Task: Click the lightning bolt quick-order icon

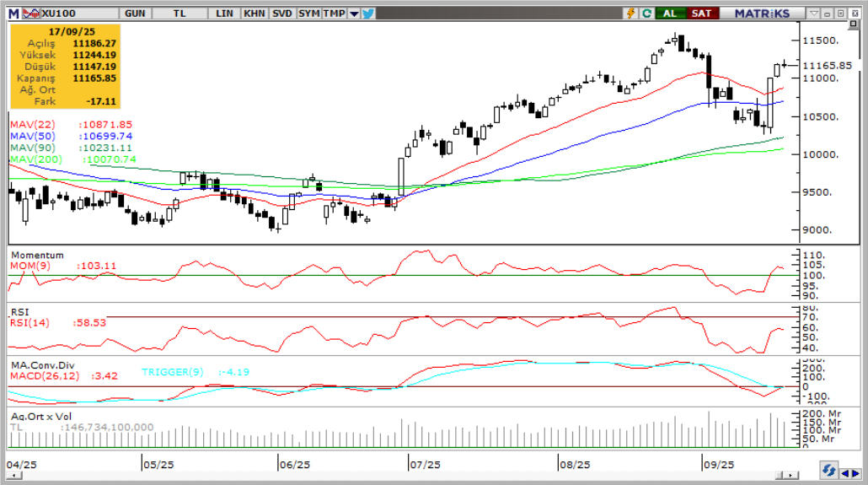Action: 630,13
